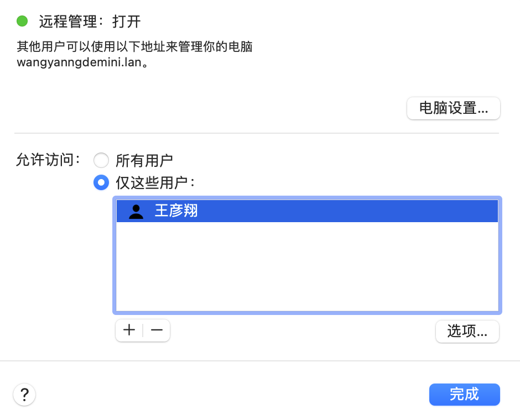520x420 pixels.
Task: Click the divider between plus and minus buttons
Action: tap(143, 330)
